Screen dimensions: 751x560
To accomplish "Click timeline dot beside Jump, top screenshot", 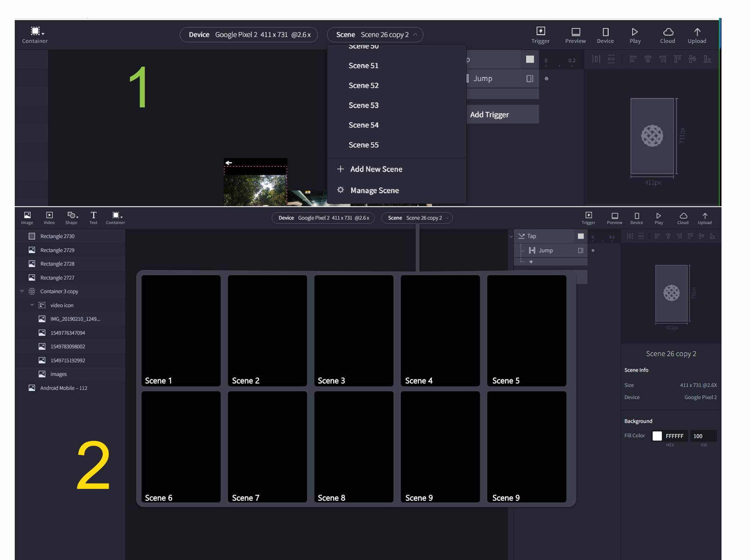I will [x=546, y=78].
